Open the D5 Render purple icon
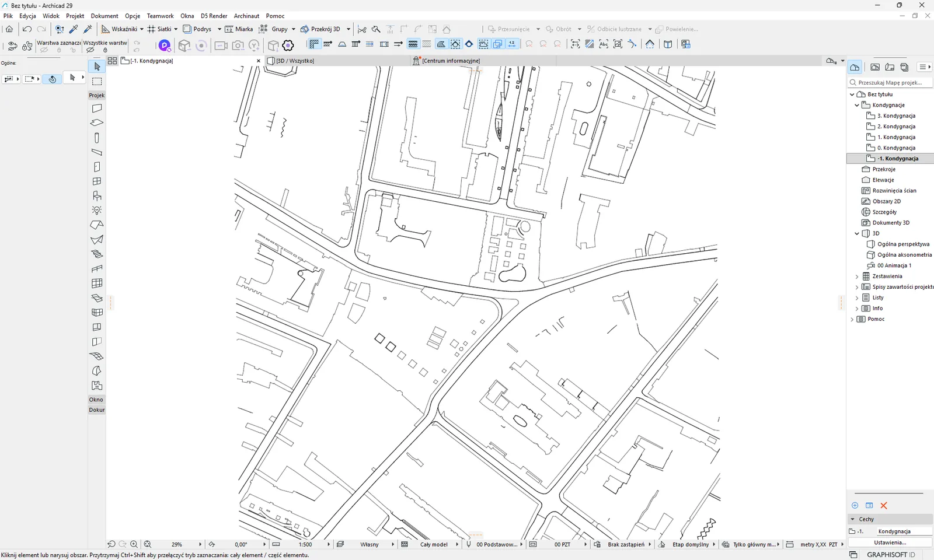 pos(165,45)
